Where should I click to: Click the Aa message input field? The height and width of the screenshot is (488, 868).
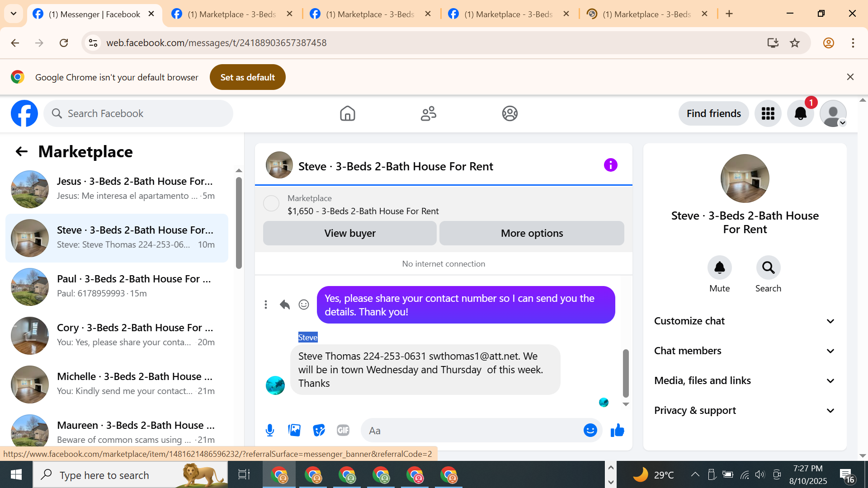point(470,431)
